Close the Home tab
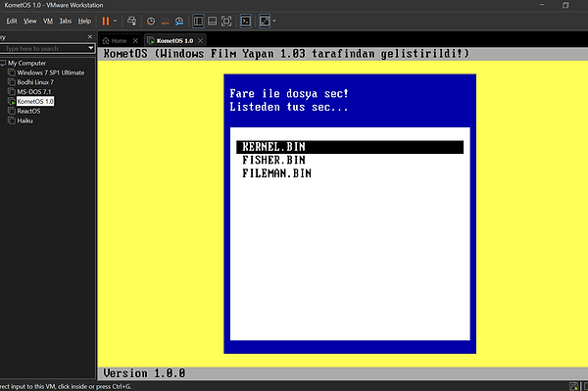 coord(135,40)
